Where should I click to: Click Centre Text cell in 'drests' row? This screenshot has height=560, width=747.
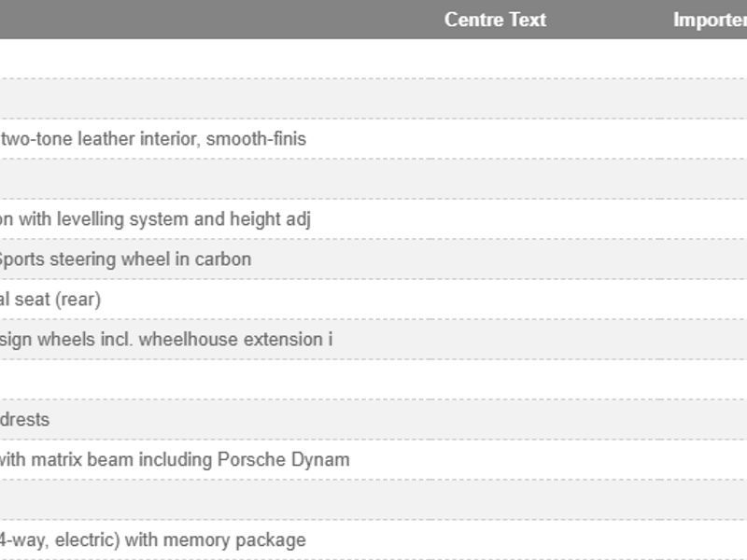495,420
